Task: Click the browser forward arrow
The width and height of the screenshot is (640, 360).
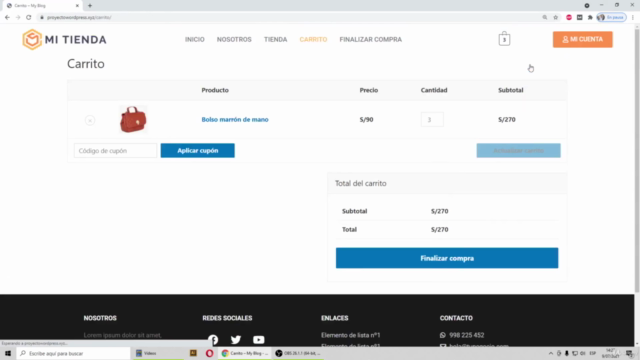Action: (x=18, y=17)
